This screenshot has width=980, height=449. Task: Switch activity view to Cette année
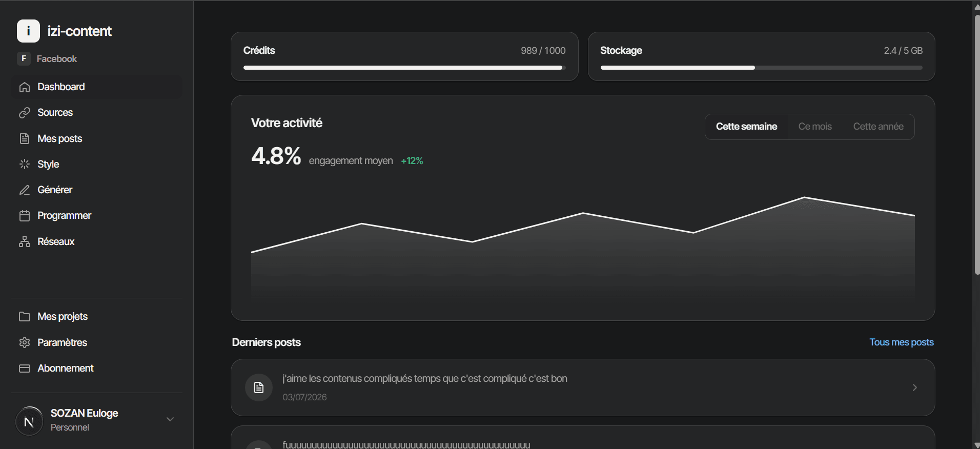878,127
